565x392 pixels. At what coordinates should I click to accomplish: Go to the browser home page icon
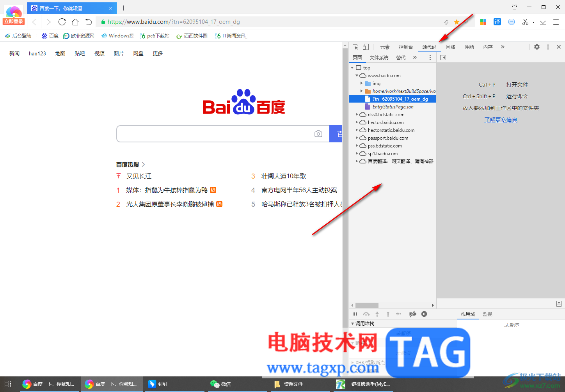(x=75, y=22)
